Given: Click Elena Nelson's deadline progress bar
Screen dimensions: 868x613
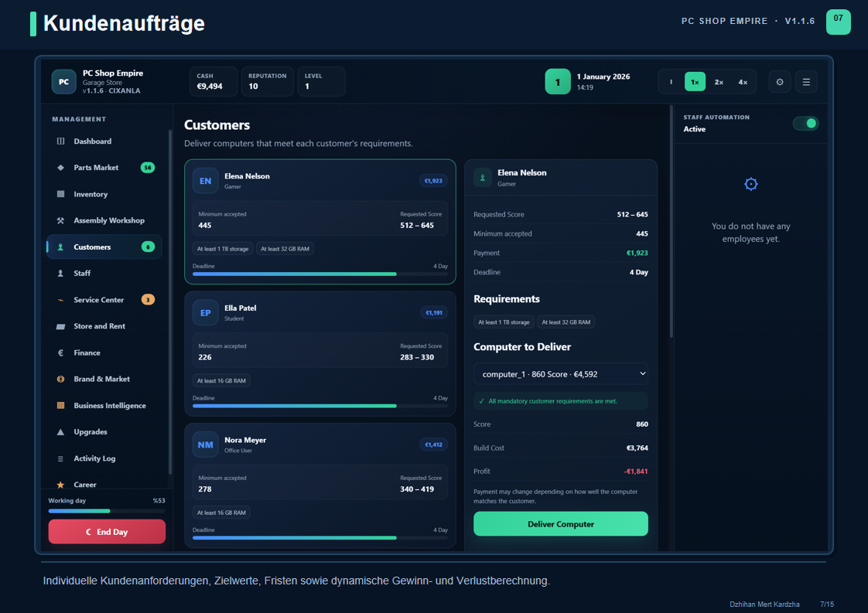Looking at the screenshot, I should click(x=320, y=274).
